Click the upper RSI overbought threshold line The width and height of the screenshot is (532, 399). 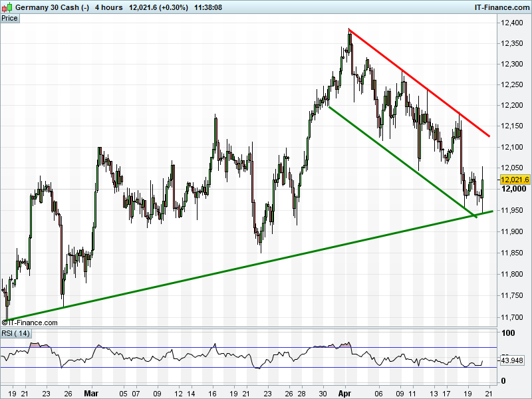[x=249, y=347]
